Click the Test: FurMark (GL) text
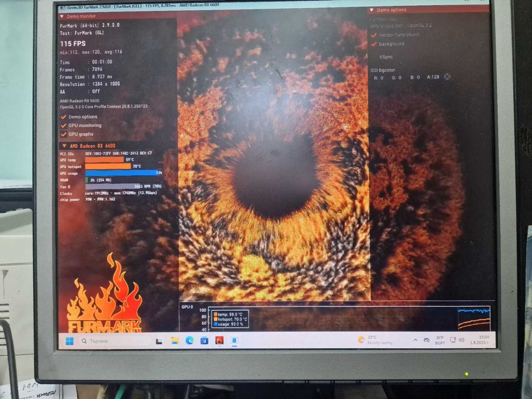532x399 pixels. tap(82, 33)
